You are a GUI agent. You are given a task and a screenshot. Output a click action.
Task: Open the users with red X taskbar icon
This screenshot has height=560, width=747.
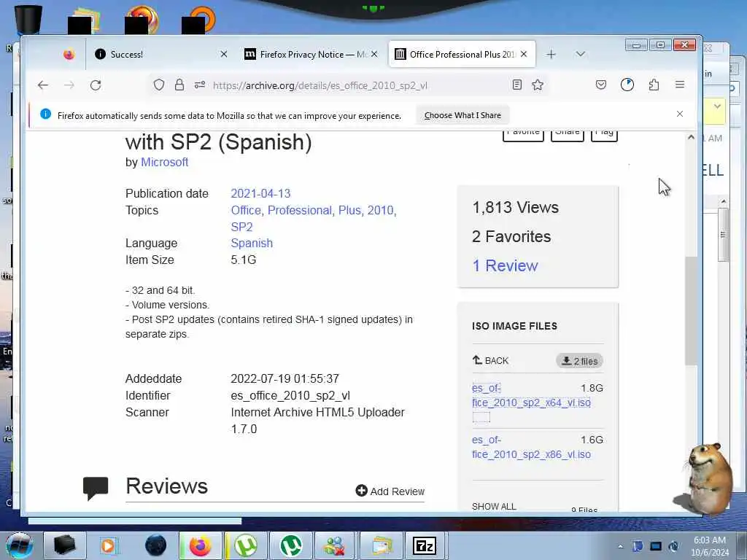[x=336, y=545]
